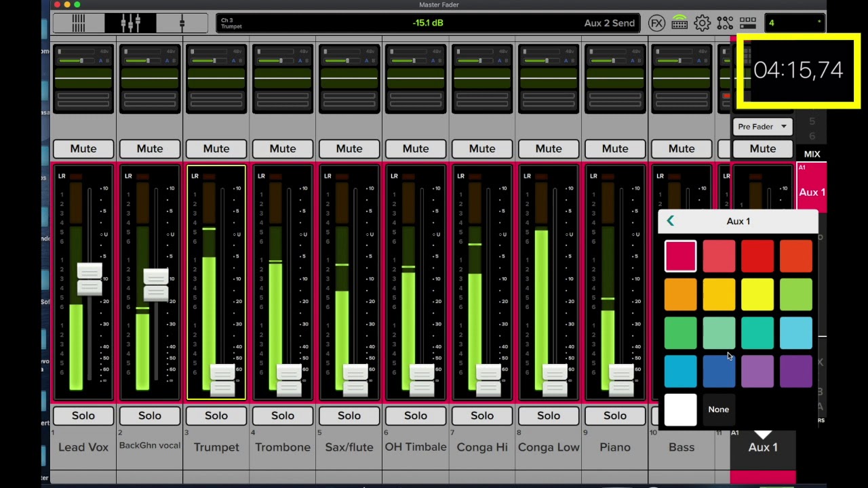Pick the amber yellow-orange swatch

719,295
